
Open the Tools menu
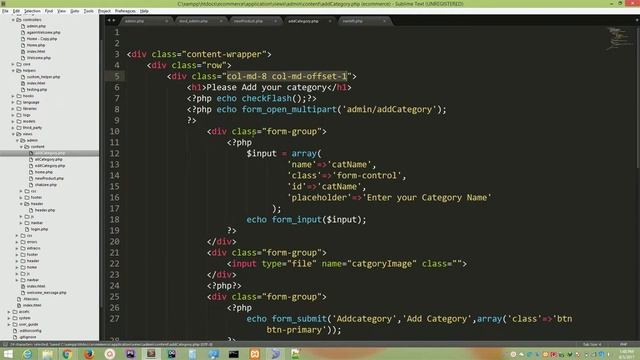[89, 11]
